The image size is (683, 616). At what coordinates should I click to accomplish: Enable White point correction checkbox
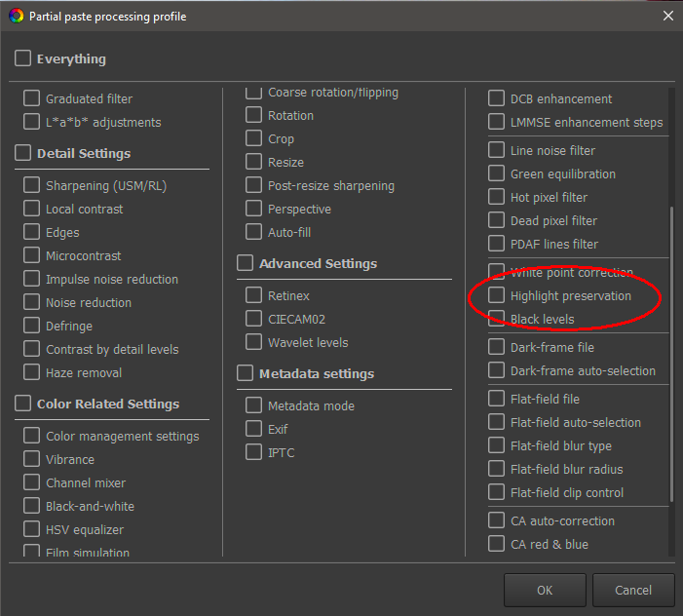[x=496, y=271]
